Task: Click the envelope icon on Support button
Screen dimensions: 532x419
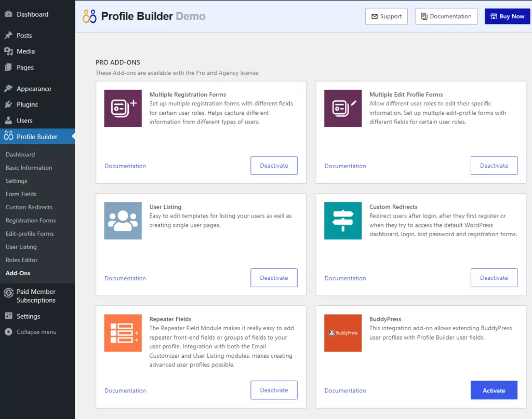Action: click(375, 16)
